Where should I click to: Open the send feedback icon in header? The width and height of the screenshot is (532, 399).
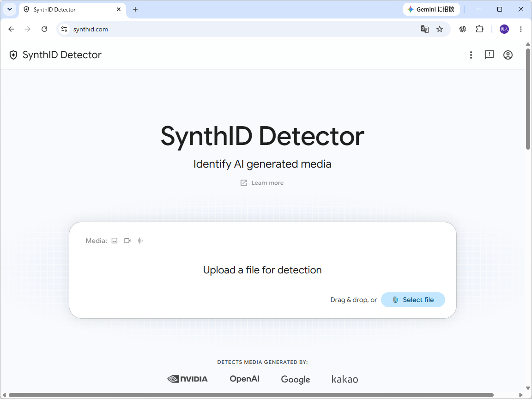pyautogui.click(x=489, y=55)
